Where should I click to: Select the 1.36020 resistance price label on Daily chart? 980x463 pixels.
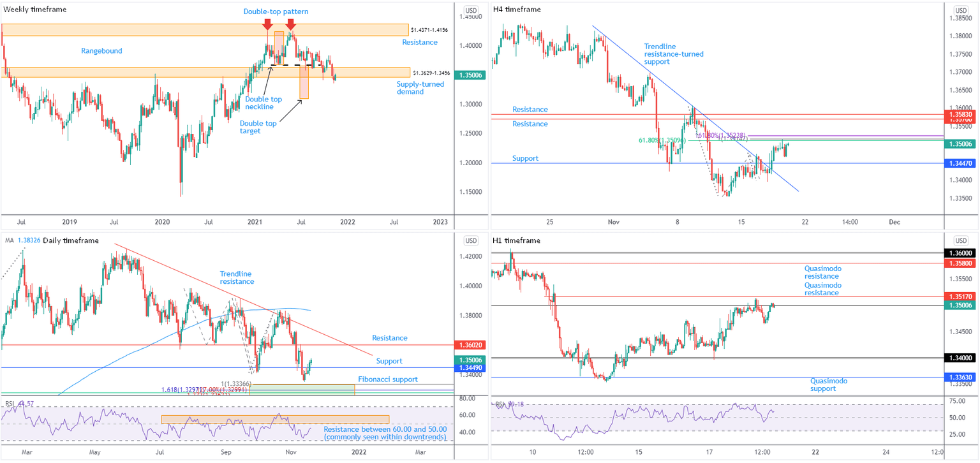click(471, 344)
